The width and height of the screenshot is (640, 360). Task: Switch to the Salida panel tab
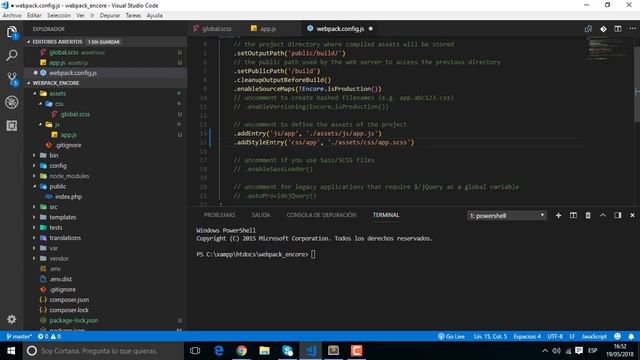click(x=261, y=215)
